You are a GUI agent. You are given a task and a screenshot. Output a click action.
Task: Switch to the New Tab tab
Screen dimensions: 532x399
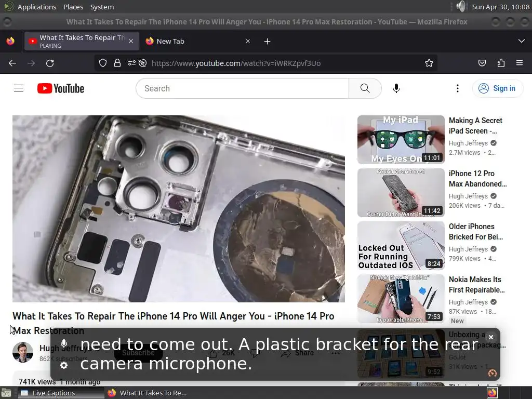click(198, 41)
